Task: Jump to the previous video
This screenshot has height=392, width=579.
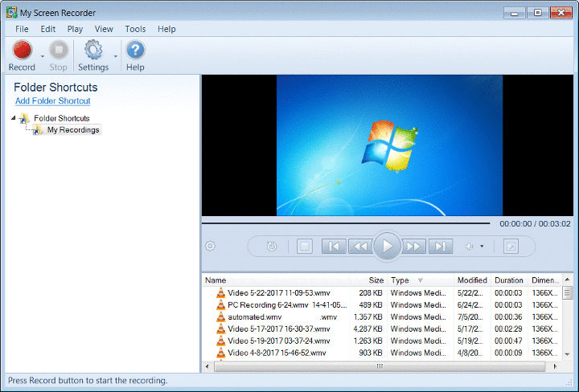Action: coord(334,247)
